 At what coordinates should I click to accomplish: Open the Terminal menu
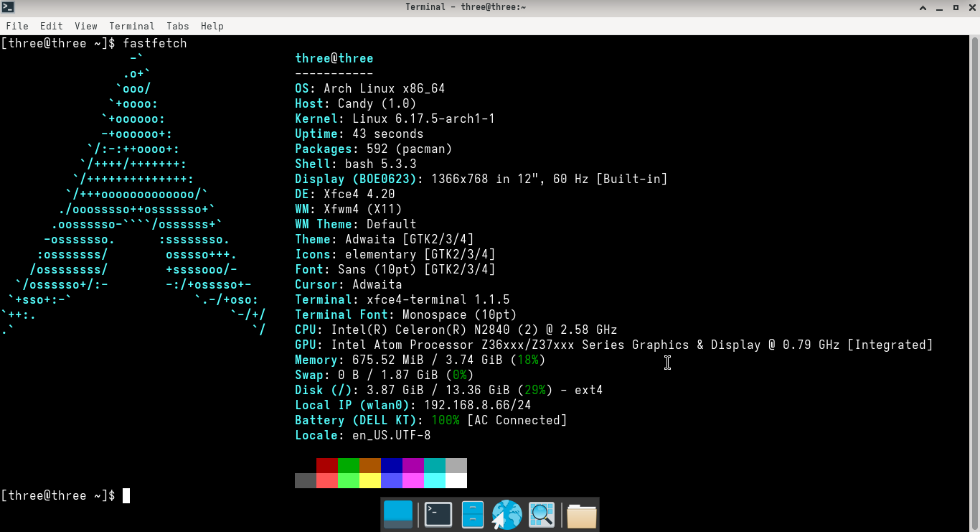[x=132, y=26]
